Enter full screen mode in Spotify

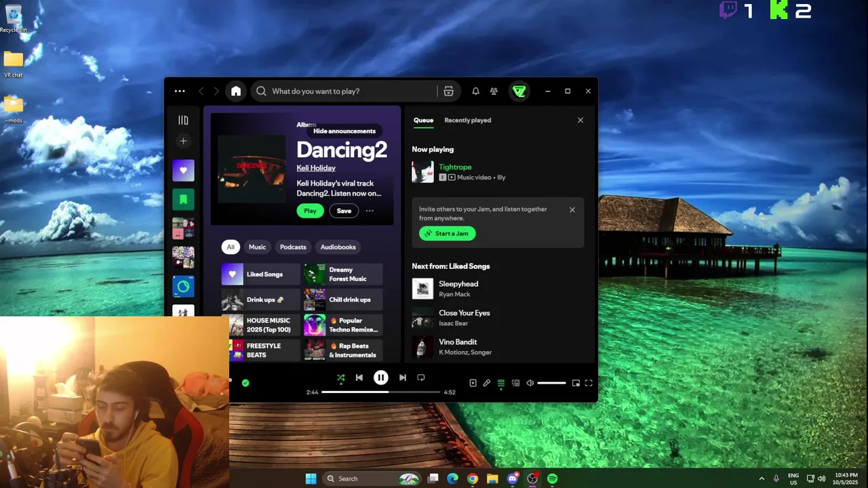click(589, 383)
